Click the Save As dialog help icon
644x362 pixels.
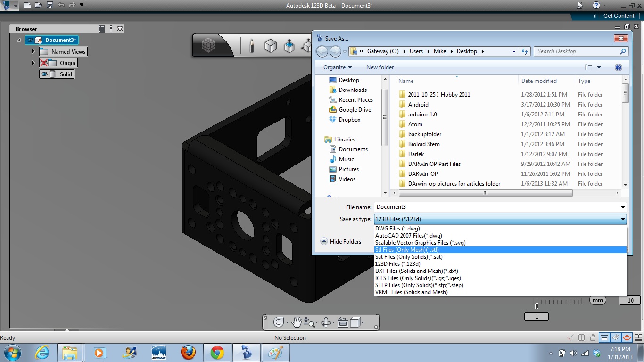click(x=619, y=67)
